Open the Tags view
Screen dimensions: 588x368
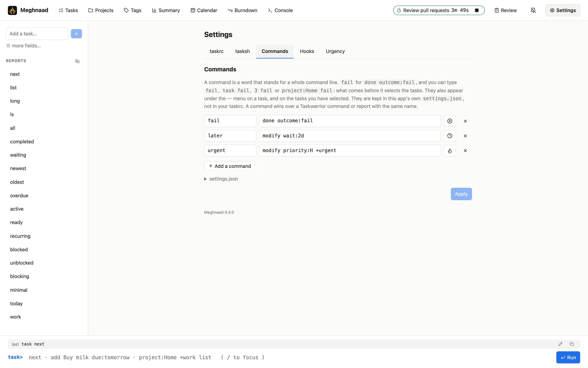133,10
